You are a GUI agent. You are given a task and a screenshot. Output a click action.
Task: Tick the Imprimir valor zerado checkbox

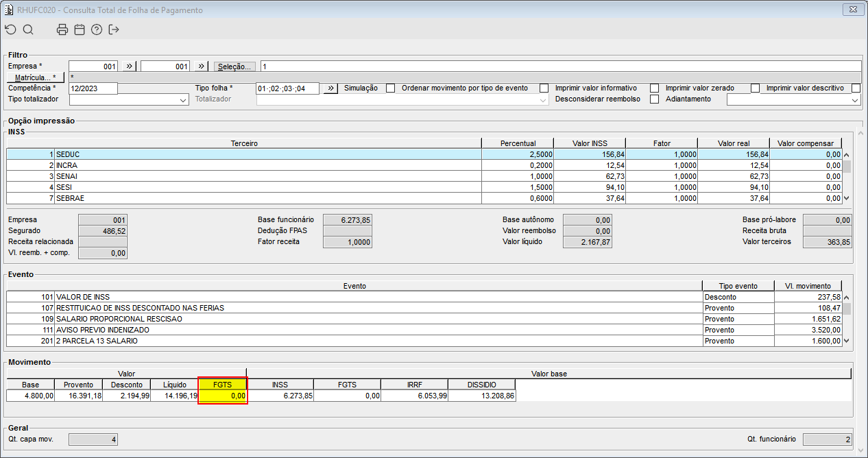point(756,88)
